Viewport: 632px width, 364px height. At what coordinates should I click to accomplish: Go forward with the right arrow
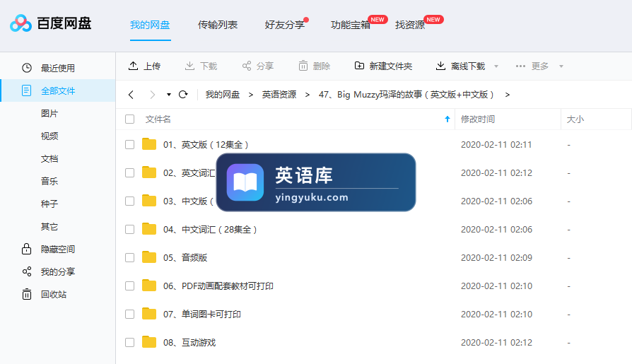[153, 95]
